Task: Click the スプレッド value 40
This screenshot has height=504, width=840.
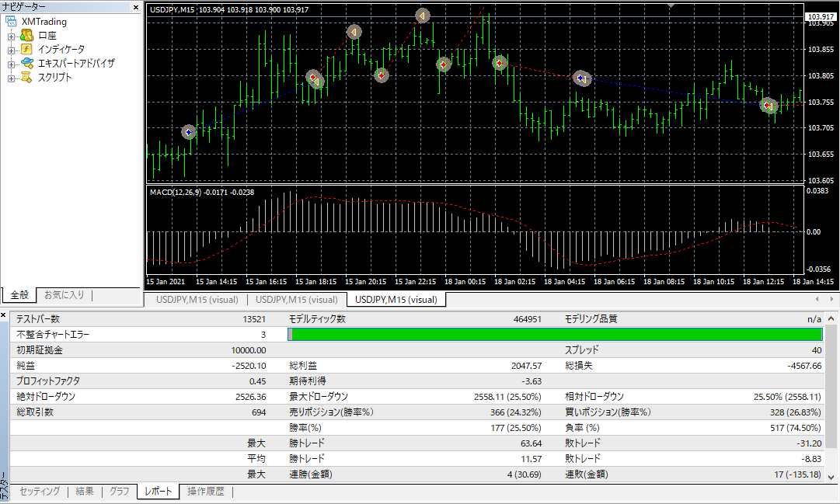Action: click(x=817, y=350)
